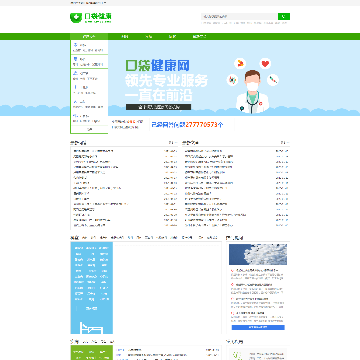Click the orange counter number 277770573
The height and width of the screenshot is (360, 360).
[x=201, y=125]
